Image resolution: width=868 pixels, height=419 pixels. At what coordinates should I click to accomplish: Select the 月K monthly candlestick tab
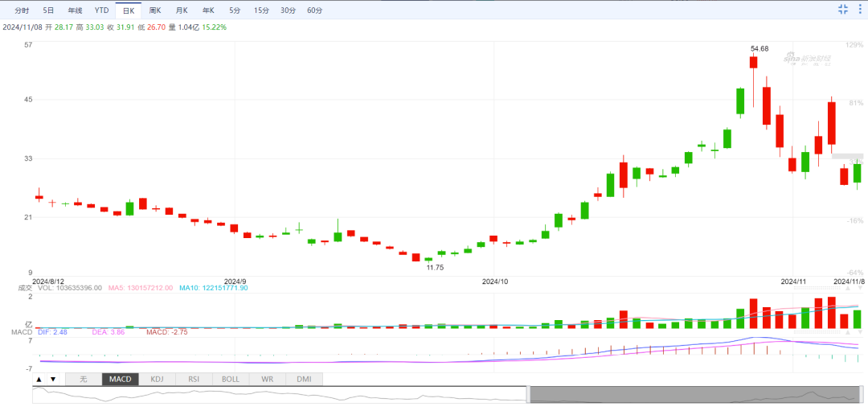point(182,10)
